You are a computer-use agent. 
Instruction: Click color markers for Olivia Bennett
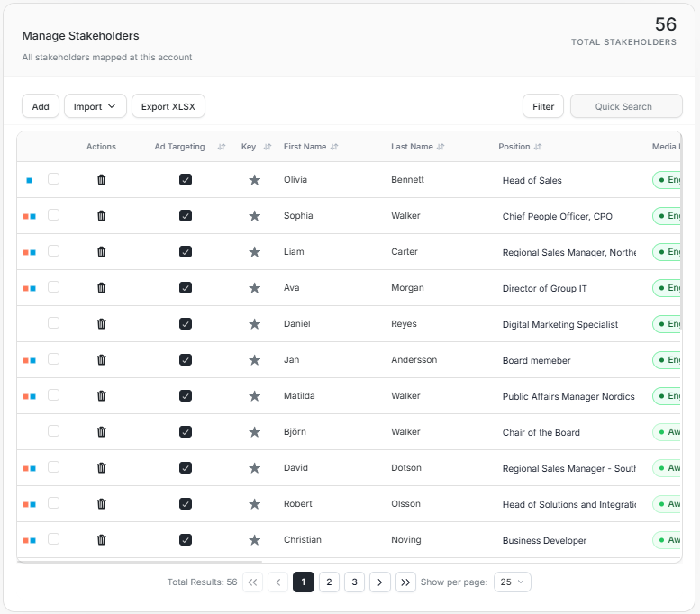[30, 180]
